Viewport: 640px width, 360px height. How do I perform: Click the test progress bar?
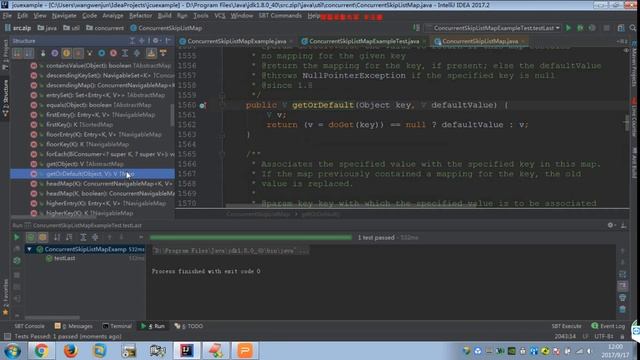[x=251, y=237]
